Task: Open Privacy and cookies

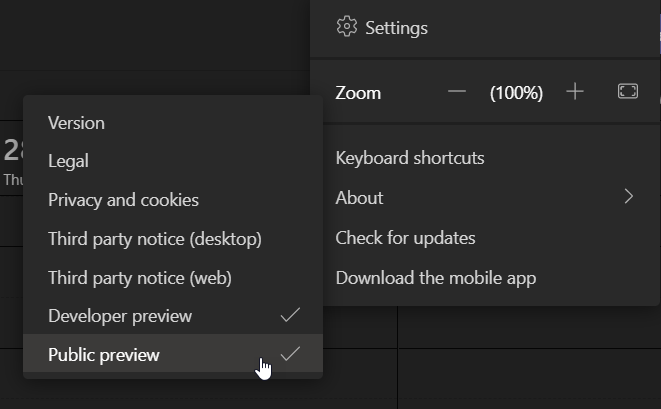Action: click(x=123, y=200)
